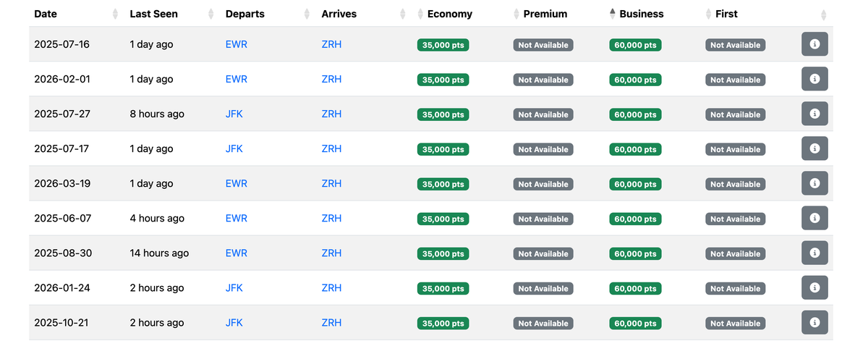
Task: Click info icon on 2025-10-21 row
Action: (x=814, y=322)
